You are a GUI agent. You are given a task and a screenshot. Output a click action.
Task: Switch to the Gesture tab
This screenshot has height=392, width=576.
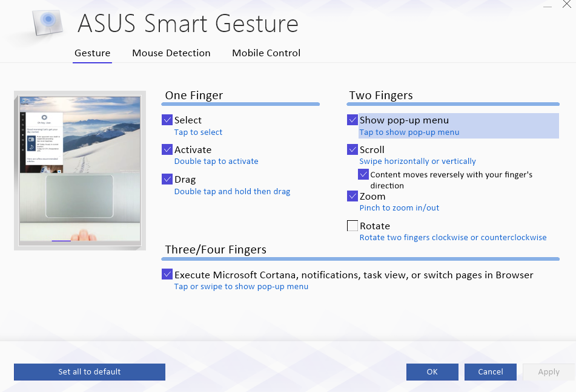92,53
